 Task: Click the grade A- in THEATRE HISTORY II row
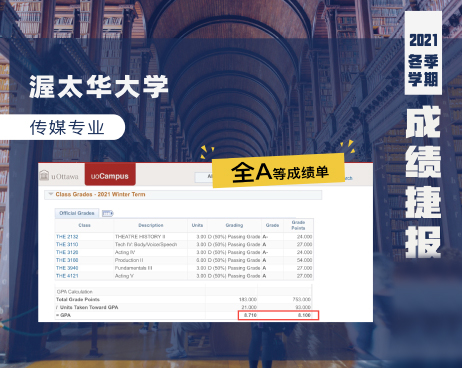point(265,237)
